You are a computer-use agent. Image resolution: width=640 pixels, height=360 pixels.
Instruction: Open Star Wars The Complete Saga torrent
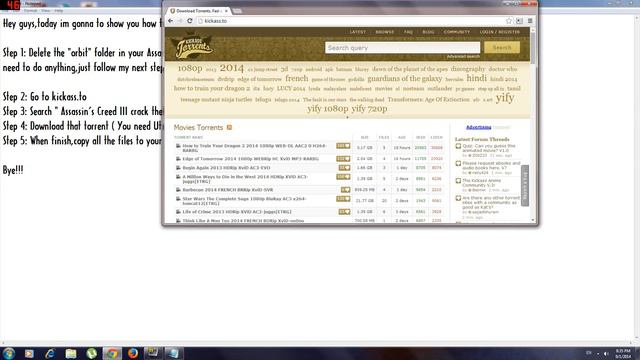pyautogui.click(x=244, y=201)
